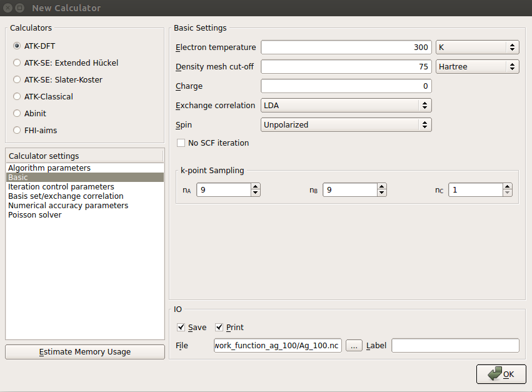This screenshot has width=532, height=392.
Task: Click the nB k-point number field
Action: click(x=350, y=189)
